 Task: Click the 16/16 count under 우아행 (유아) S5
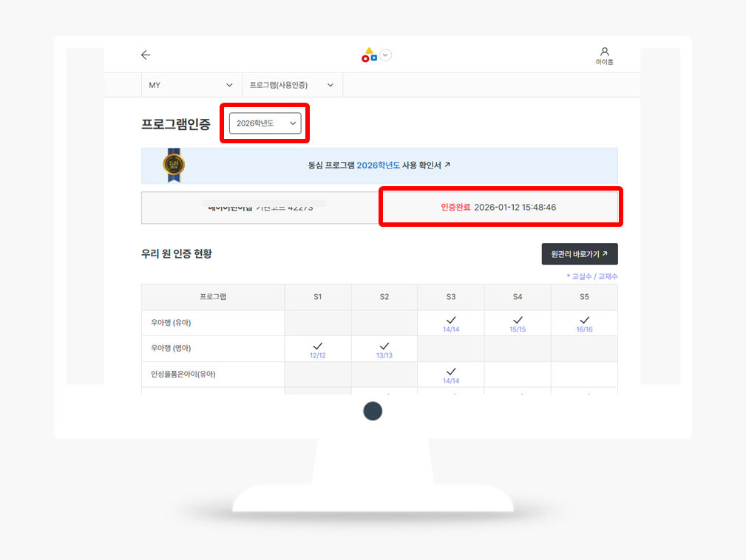tap(584, 329)
